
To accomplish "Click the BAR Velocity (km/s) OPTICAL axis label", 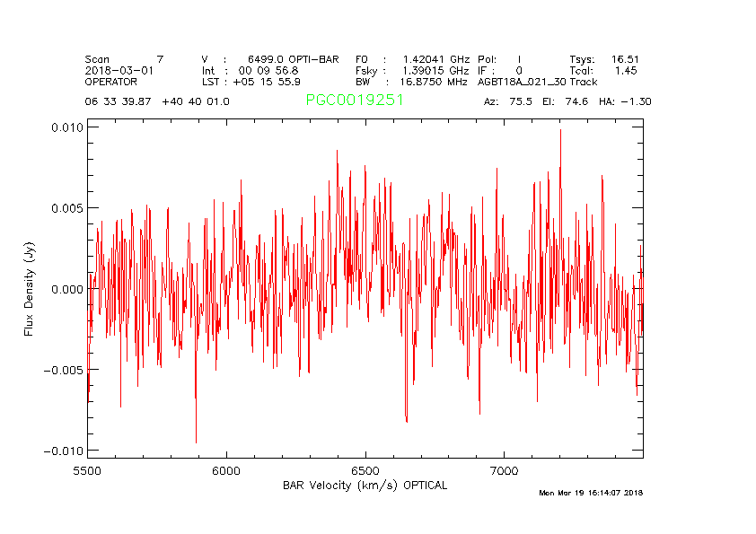I will point(365,486).
